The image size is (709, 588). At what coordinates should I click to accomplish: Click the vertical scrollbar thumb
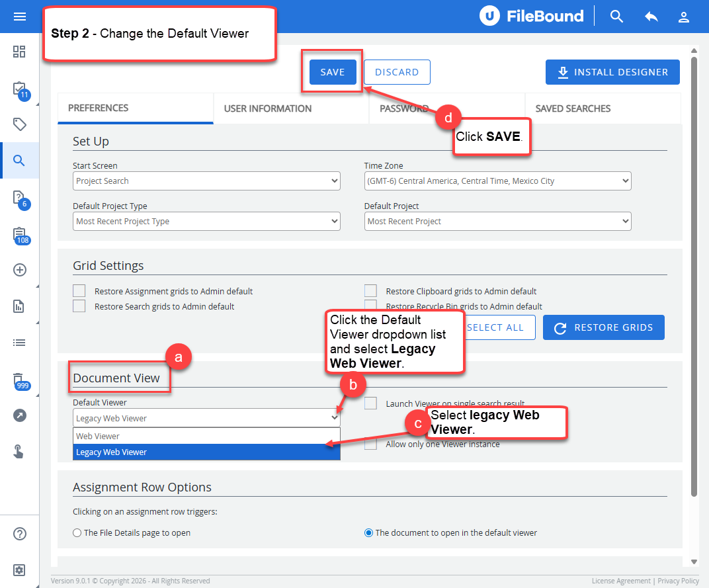tap(694, 276)
